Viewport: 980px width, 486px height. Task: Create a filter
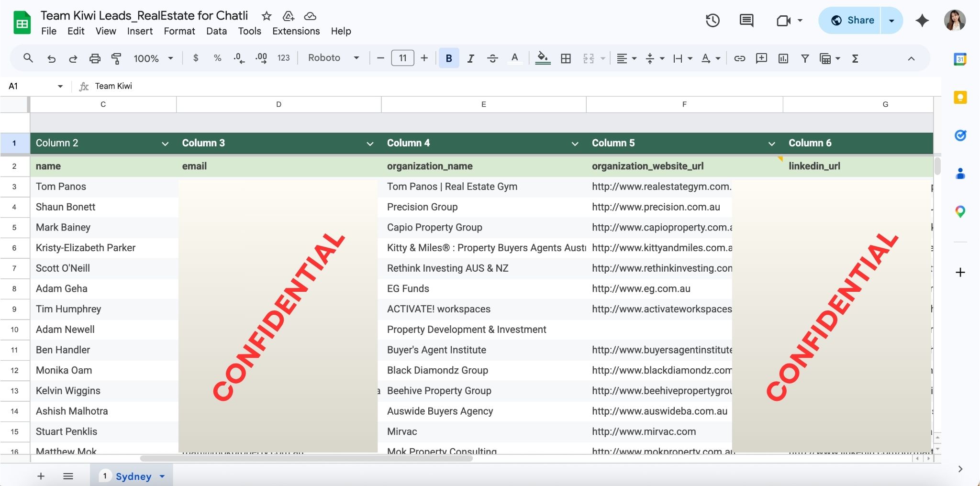[805, 58]
